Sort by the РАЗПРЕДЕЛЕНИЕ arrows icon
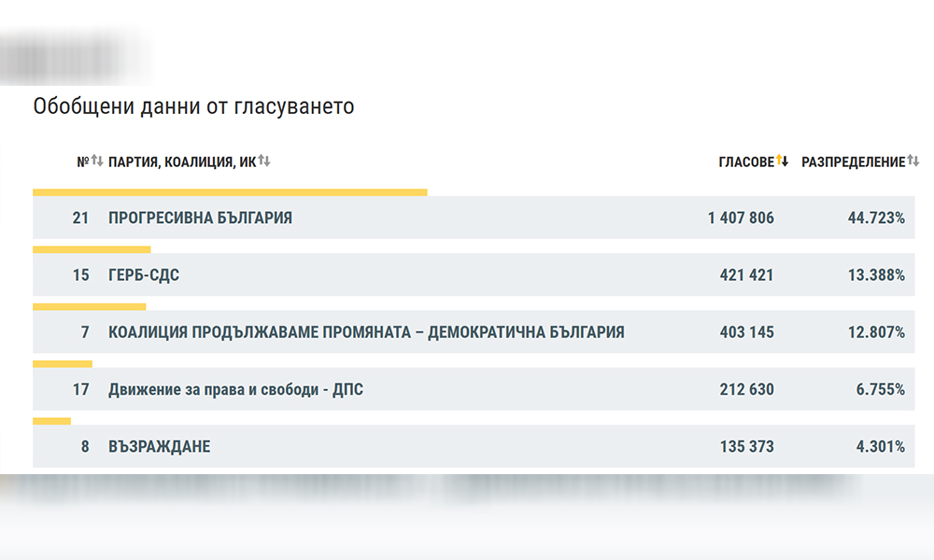Viewport: 934px width, 560px height. 913,161
